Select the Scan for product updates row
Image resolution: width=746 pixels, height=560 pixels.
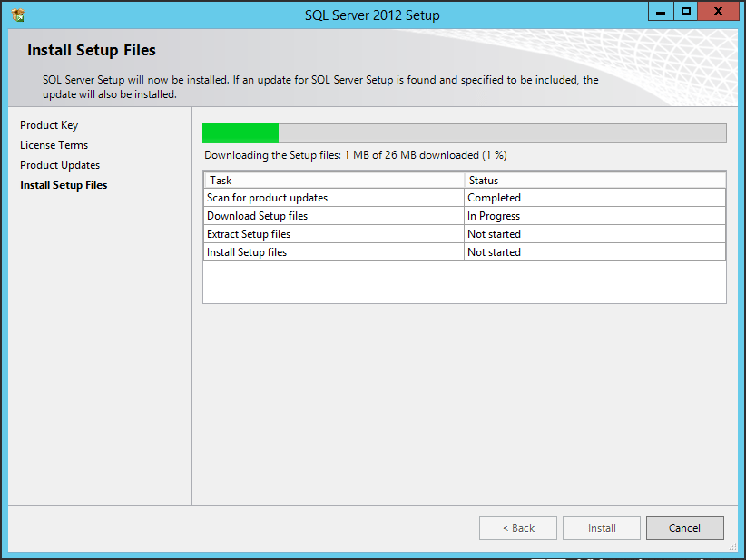(x=267, y=198)
